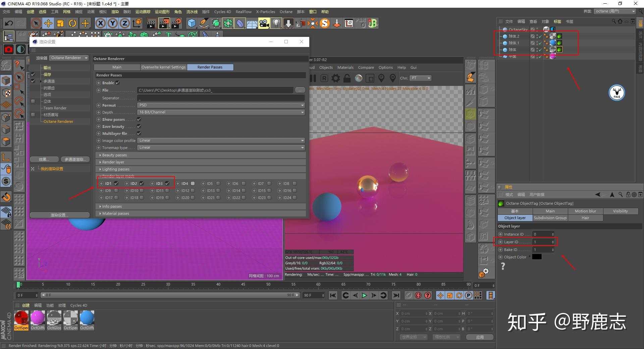This screenshot has width=644, height=349.
Task: Click the Layer ID input field
Action: point(541,242)
